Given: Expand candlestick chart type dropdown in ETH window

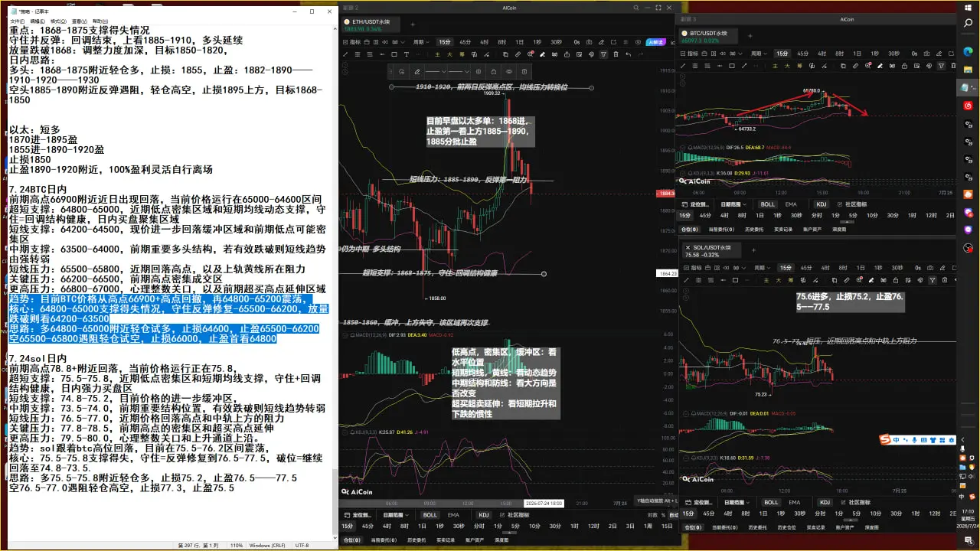Looking at the screenshot, I should click(x=398, y=42).
